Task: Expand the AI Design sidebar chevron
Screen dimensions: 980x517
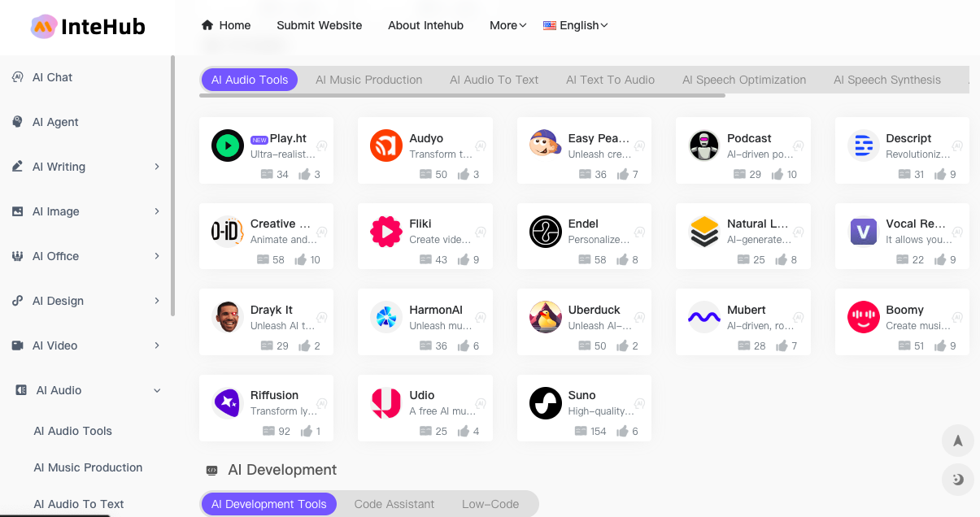Action: (157, 301)
